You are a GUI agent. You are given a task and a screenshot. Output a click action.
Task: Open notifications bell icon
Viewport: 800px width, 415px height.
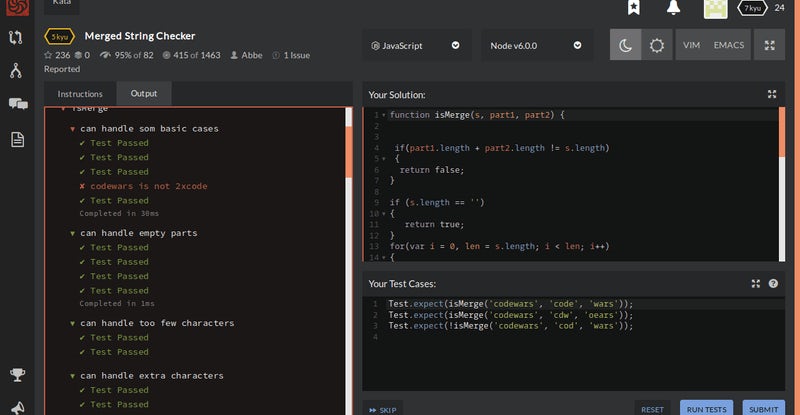click(674, 8)
